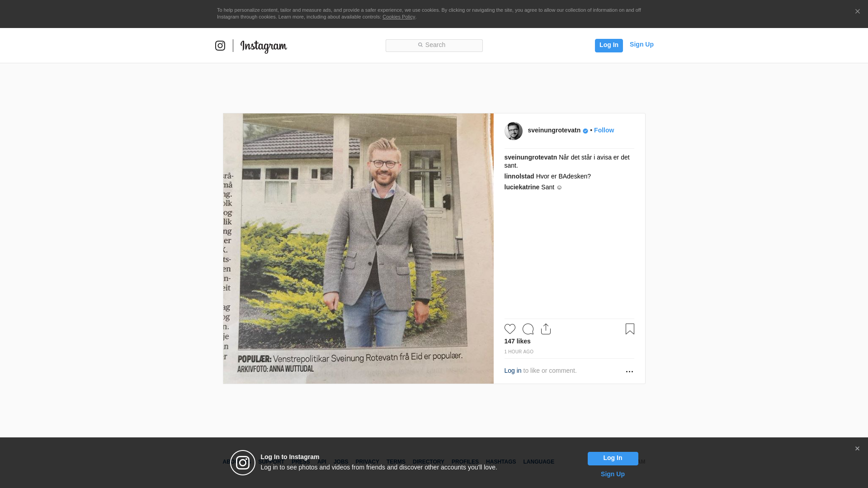The width and height of the screenshot is (868, 488).
Task: Click the Sign Up header link
Action: 642,44
